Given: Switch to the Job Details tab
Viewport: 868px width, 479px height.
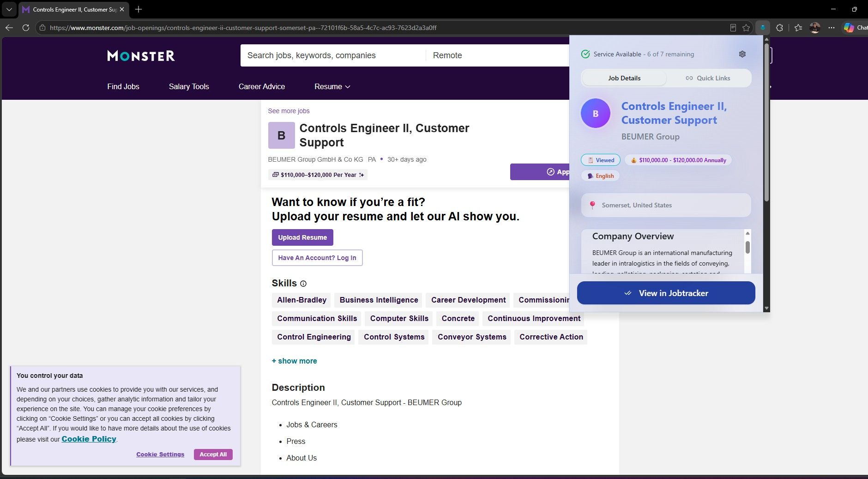Looking at the screenshot, I should [x=624, y=78].
